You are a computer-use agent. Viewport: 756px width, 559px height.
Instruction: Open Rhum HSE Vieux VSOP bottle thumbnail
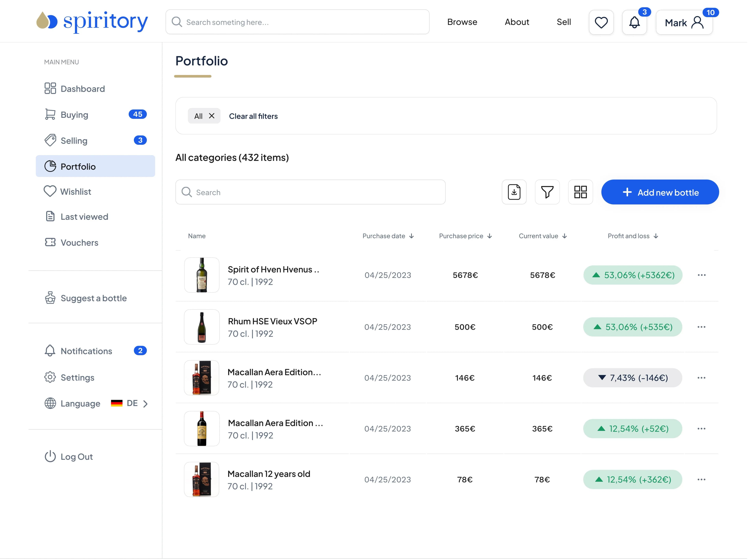[202, 327]
